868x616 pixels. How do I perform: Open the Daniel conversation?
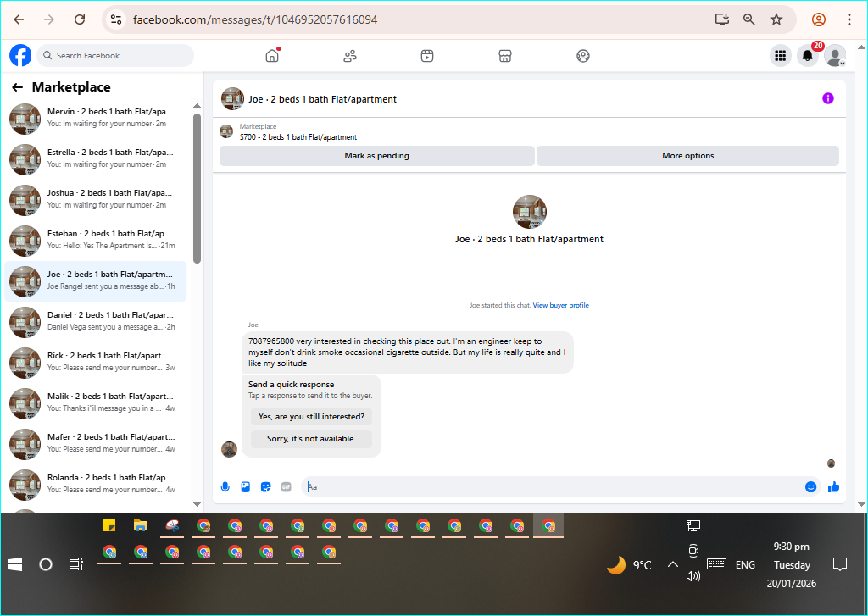click(x=97, y=322)
